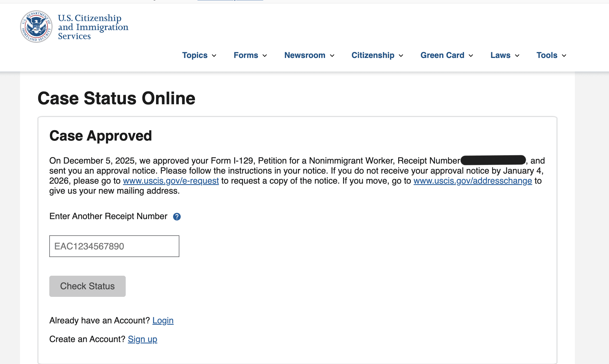Image resolution: width=609 pixels, height=364 pixels.
Task: Click the receipt number help question icon
Action: 177,217
